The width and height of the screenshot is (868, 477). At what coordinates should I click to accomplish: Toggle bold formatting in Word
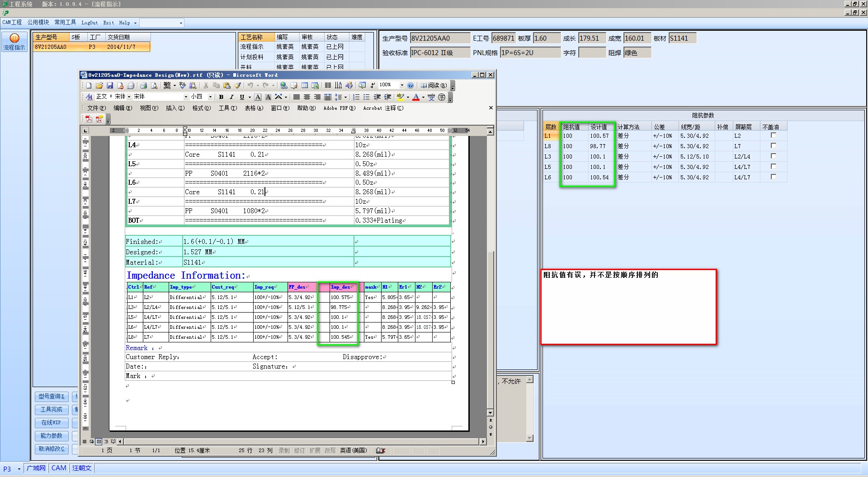click(221, 97)
